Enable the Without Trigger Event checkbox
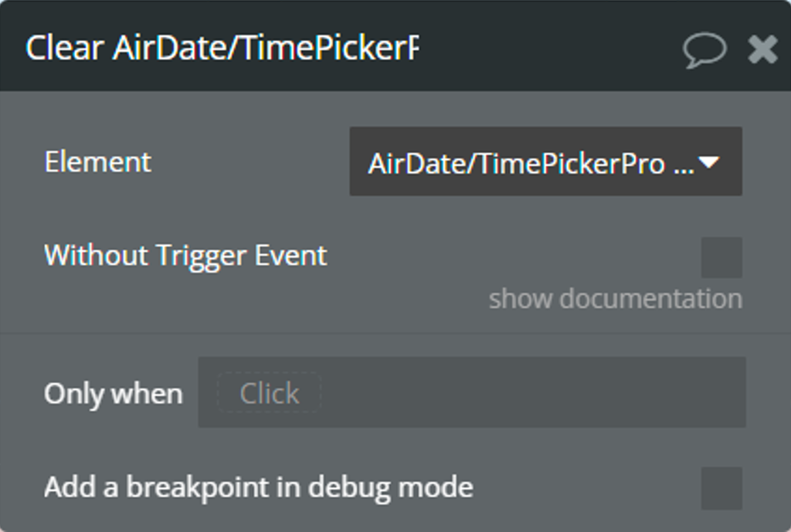 point(721,257)
